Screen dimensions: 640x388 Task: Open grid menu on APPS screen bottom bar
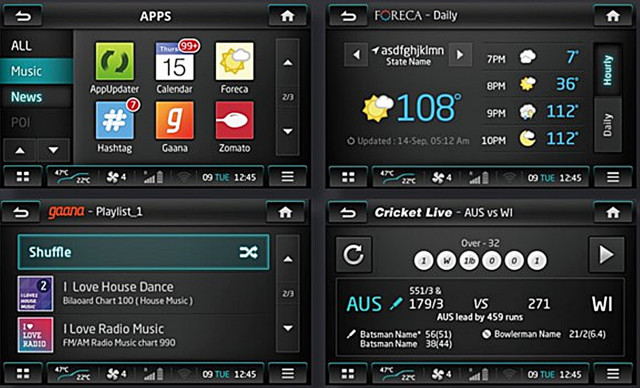pos(23,177)
